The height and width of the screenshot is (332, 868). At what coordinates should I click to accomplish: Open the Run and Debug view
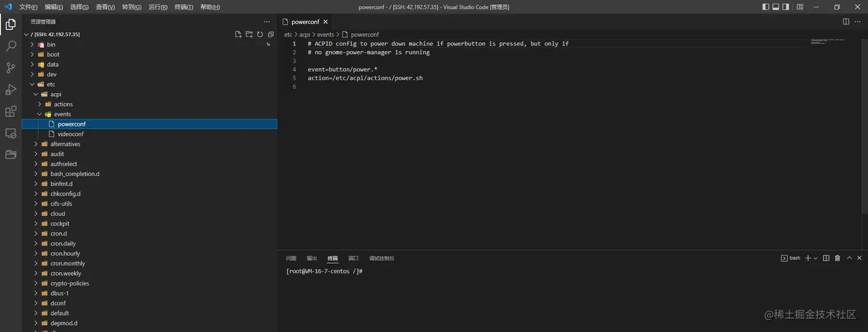click(x=10, y=90)
